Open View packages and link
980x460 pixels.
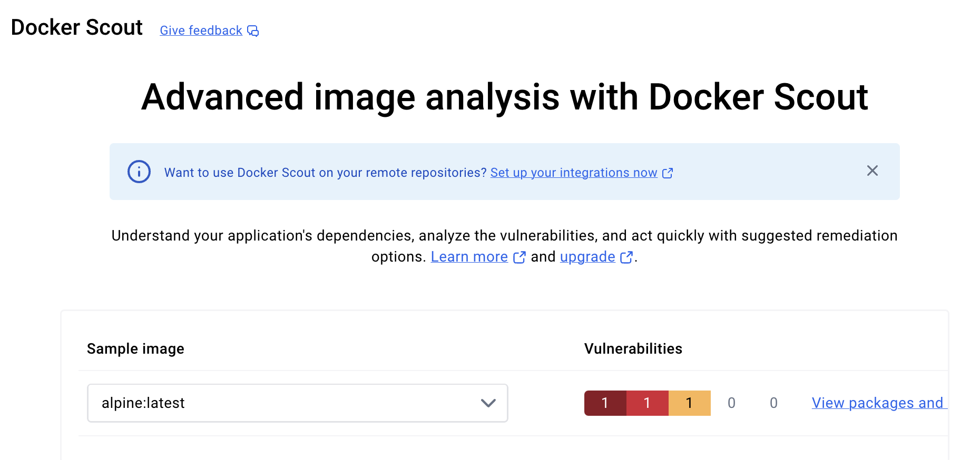click(x=879, y=403)
